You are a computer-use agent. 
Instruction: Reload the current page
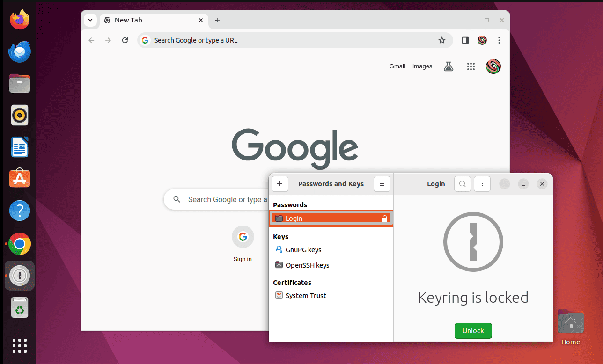[125, 40]
